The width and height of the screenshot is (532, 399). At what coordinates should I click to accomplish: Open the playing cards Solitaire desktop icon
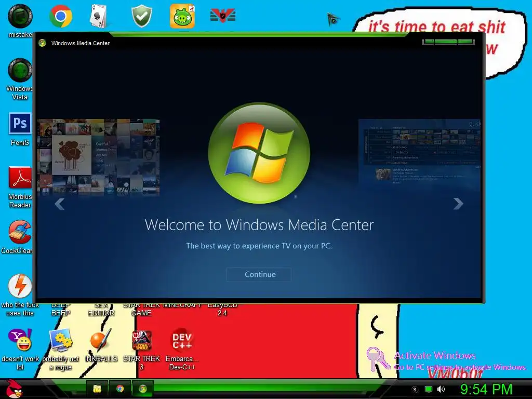[x=100, y=16]
